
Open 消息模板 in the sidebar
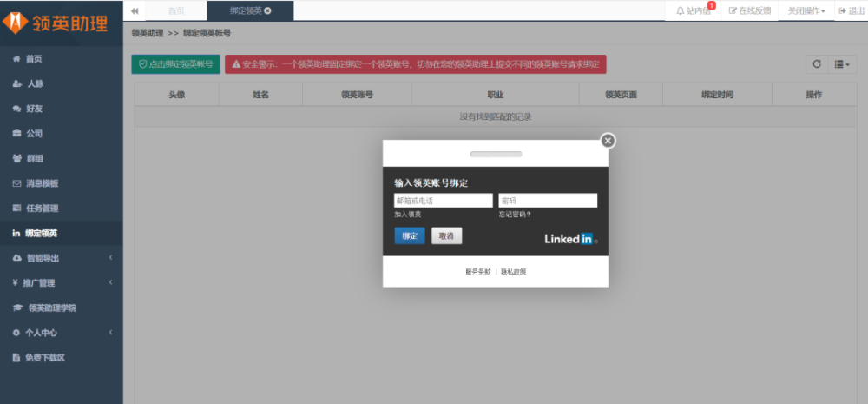62,183
